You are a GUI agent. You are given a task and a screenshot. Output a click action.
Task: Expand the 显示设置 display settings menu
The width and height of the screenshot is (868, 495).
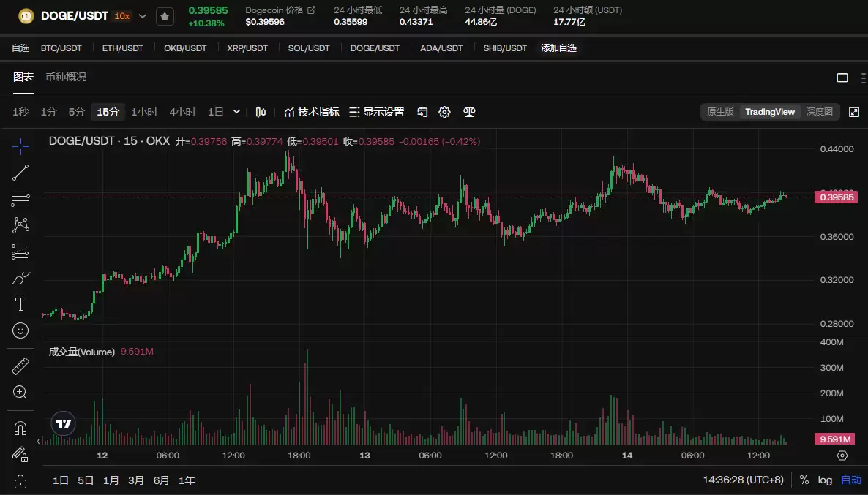[x=378, y=112]
